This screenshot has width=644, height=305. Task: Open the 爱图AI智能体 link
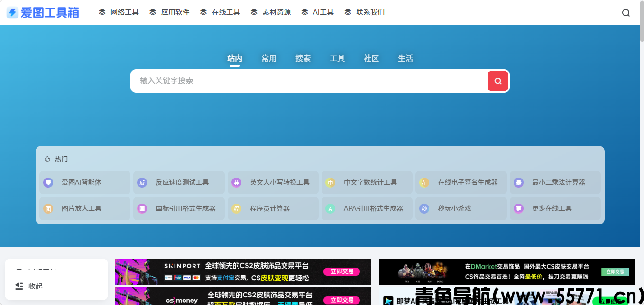click(85, 182)
